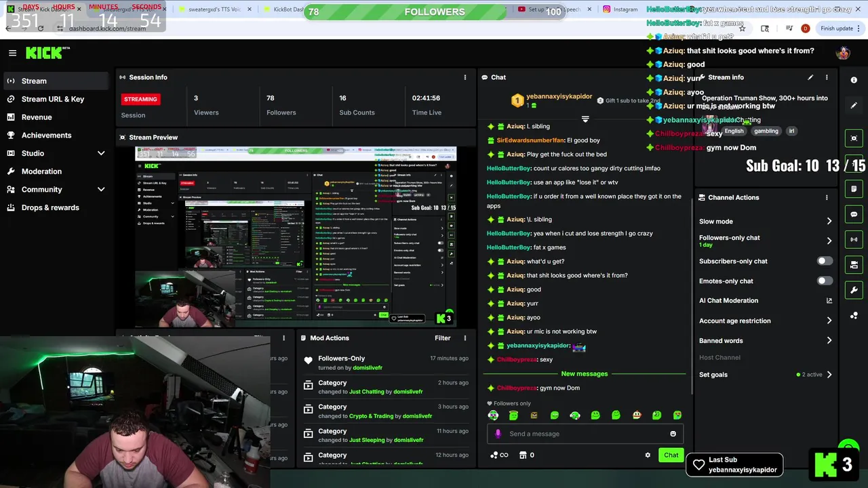Image resolution: width=868 pixels, height=488 pixels.
Task: Click the Chillboypreza username in chat
Action: point(516,388)
